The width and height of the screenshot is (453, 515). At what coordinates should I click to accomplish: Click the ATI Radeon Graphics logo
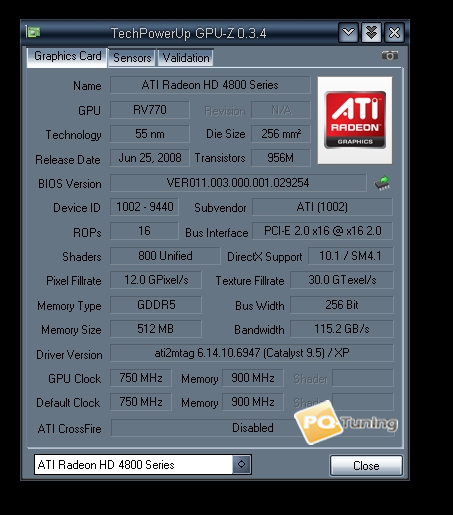click(x=355, y=120)
